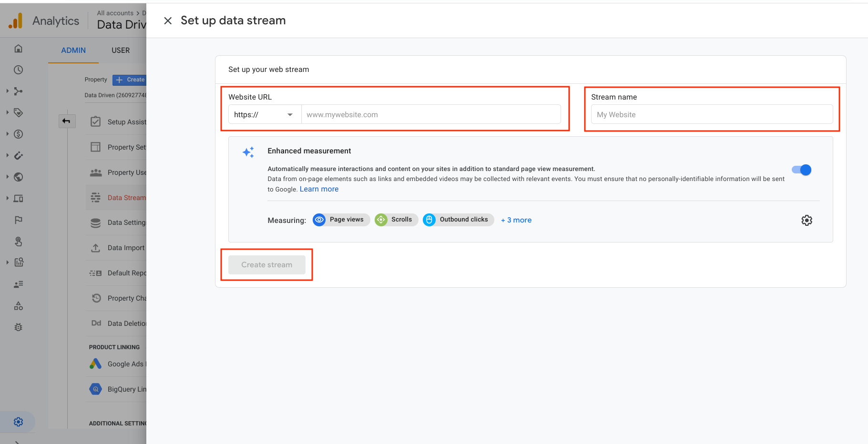Click the BigQuery Linking entry

126,389
